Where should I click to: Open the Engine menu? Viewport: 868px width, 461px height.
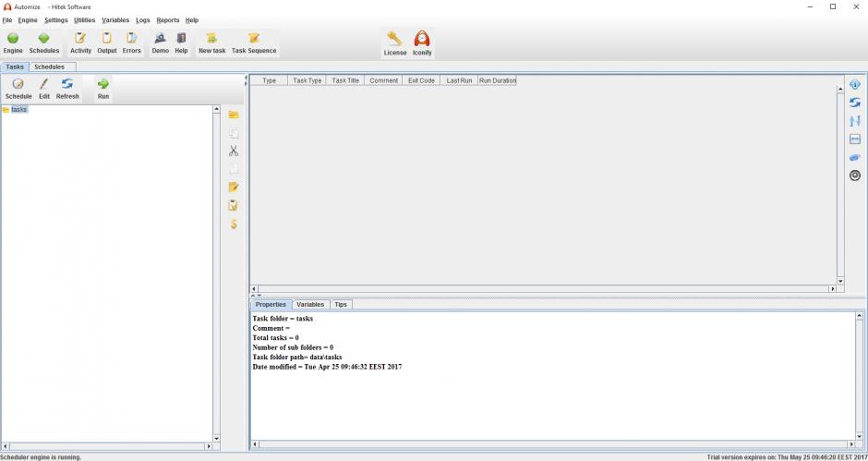28,20
